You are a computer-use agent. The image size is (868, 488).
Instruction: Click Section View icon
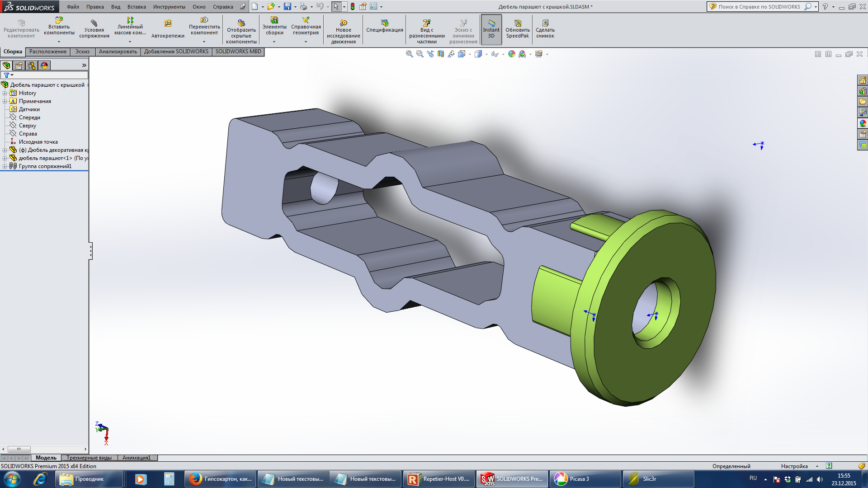(x=441, y=54)
